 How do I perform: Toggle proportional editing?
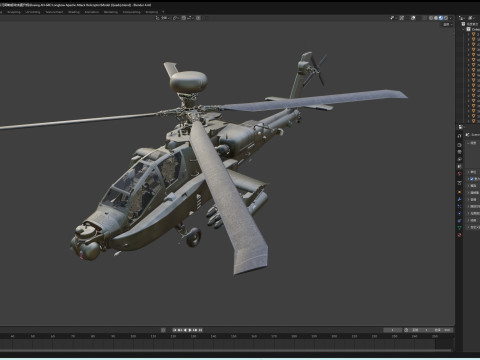[198, 18]
